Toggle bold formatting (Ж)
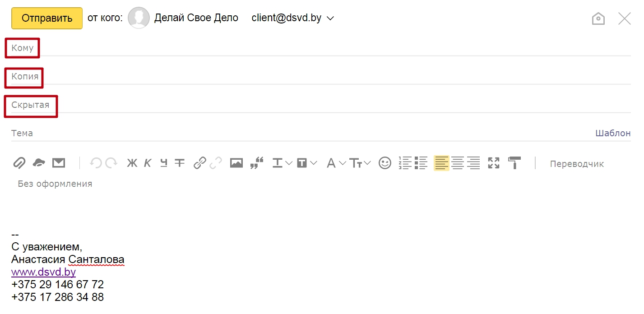 (132, 163)
